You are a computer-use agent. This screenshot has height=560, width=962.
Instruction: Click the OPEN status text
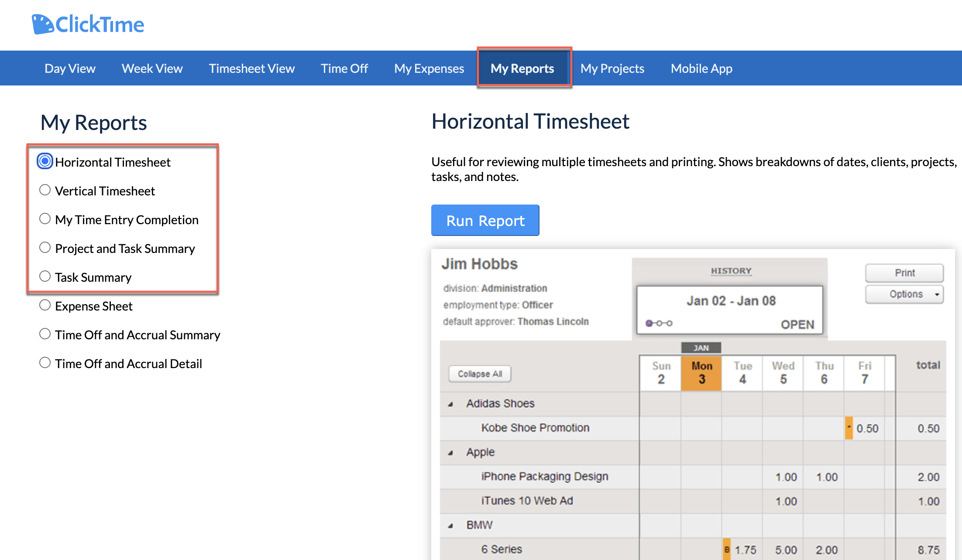tap(797, 324)
